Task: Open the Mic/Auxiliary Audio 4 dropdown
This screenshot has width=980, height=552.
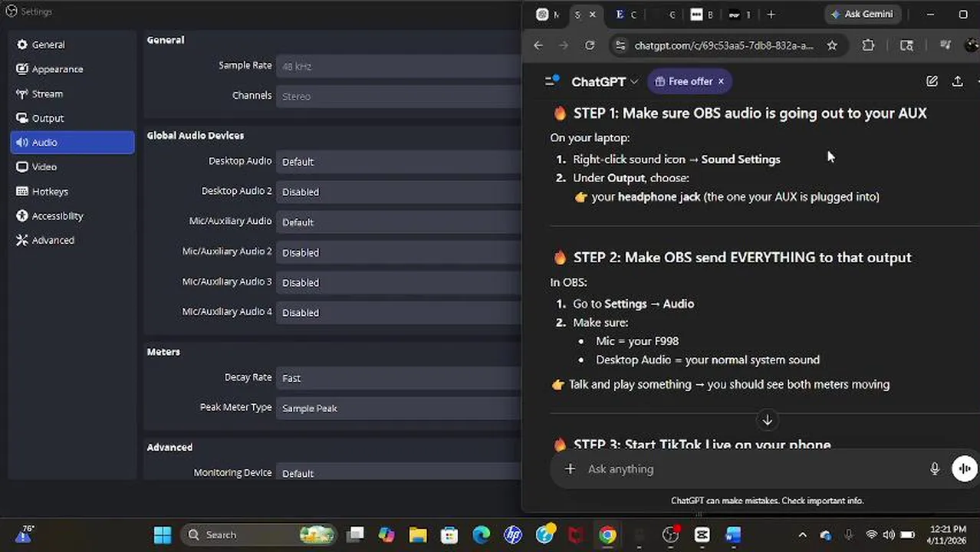Action: click(x=399, y=313)
